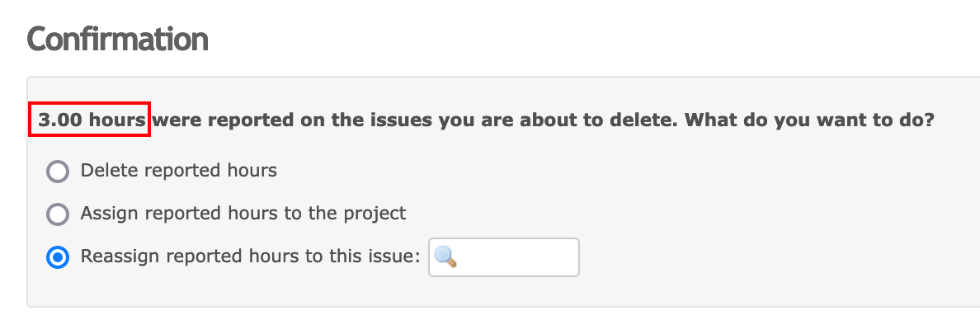Choose Assign reported hours to the project radio
Image resolution: width=980 pixels, height=320 pixels.
[58, 214]
